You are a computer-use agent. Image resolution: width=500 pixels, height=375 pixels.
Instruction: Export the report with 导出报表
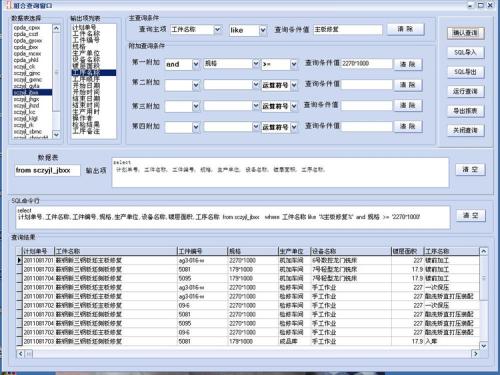465,111
